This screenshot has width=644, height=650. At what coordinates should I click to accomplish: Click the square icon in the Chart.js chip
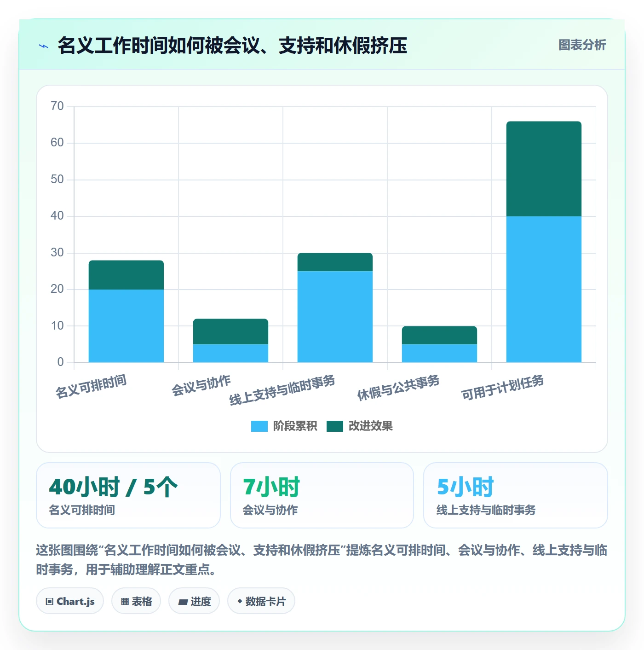[50, 602]
